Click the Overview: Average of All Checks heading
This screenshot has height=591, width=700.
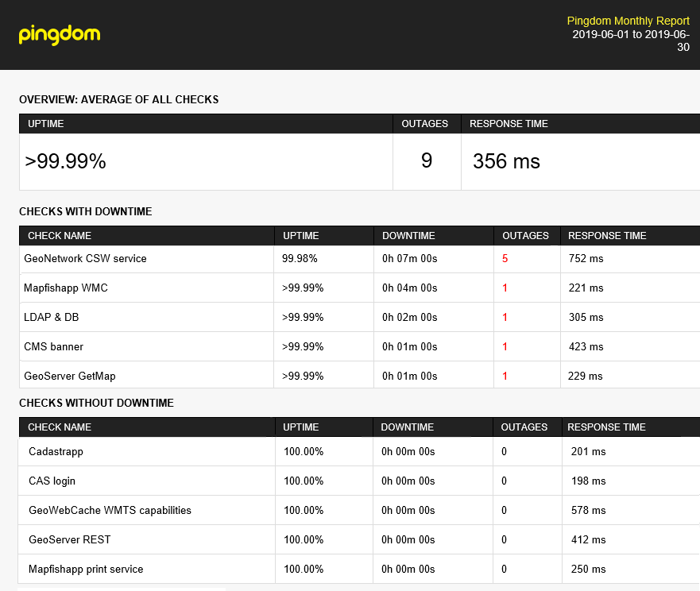click(x=118, y=99)
